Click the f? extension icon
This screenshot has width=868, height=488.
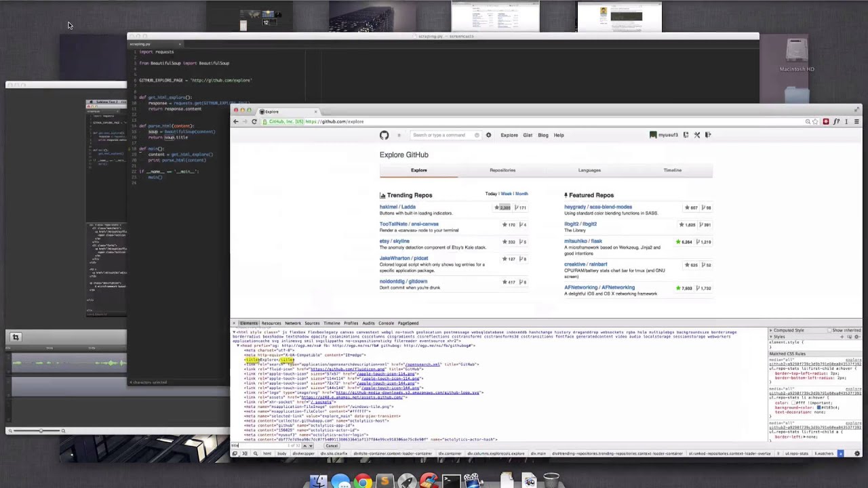tap(836, 121)
